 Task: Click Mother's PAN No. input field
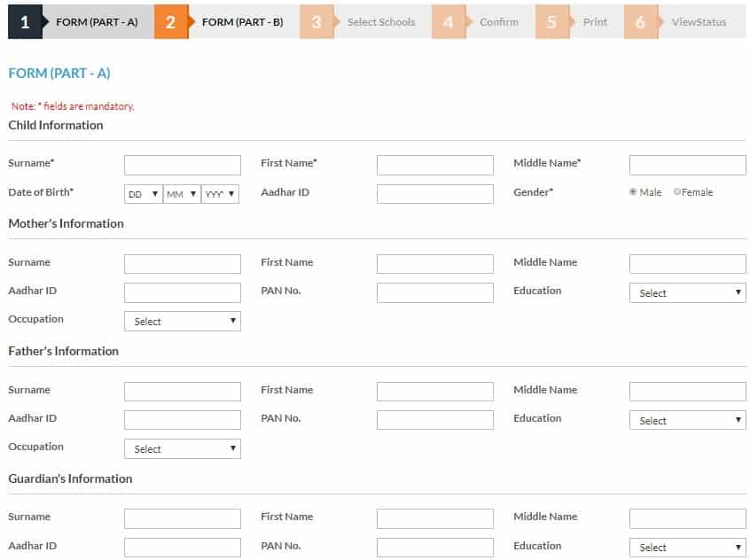434,292
